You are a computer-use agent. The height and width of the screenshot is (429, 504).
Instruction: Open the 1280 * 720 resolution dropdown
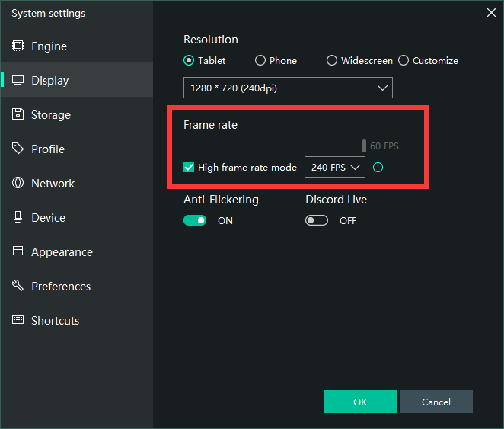288,88
